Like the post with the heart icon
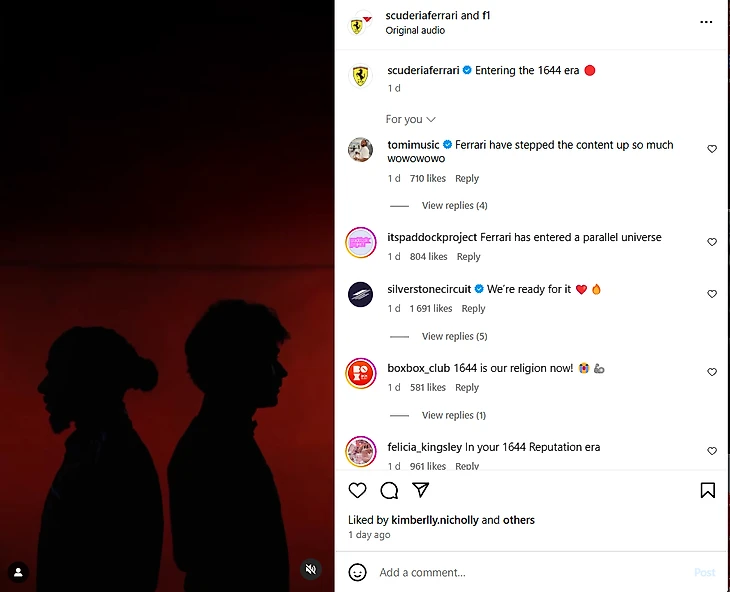Image resolution: width=730 pixels, height=592 pixels. [358, 490]
